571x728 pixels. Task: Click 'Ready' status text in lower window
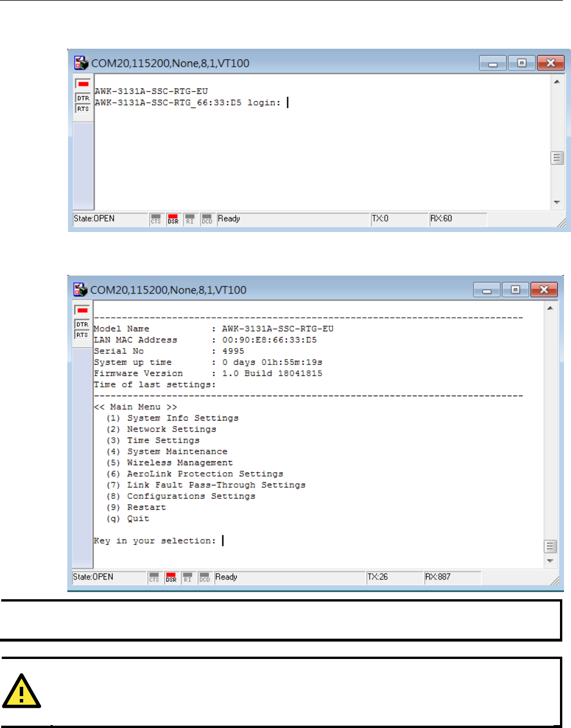pos(226,578)
